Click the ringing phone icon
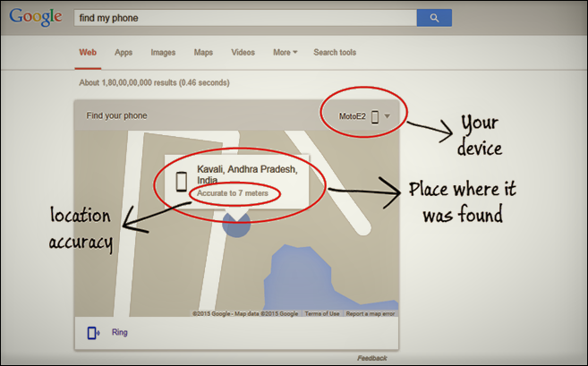Image resolution: width=588 pixels, height=366 pixels. [x=93, y=333]
